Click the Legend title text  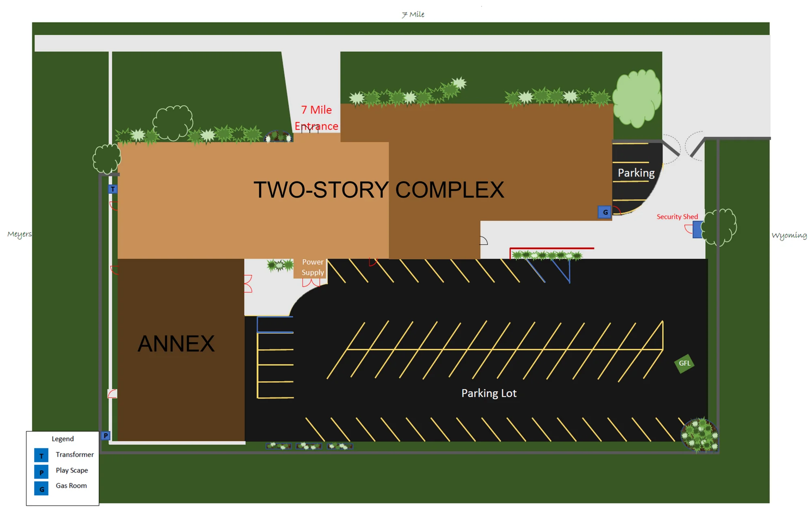[x=63, y=439]
